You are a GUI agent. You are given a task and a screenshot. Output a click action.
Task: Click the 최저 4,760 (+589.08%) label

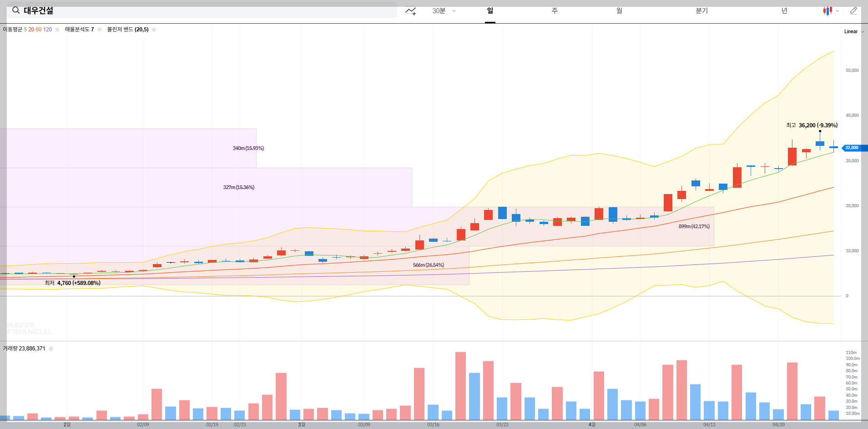[x=72, y=283]
